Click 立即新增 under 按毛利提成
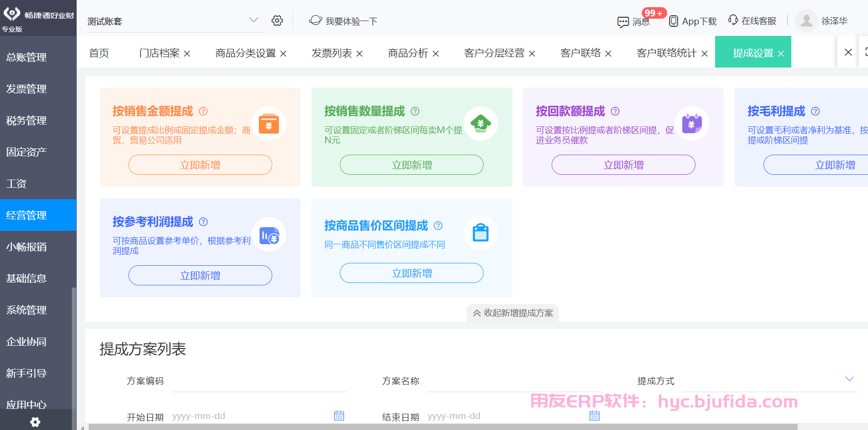Screen dimensions: 868x430 point(816,165)
